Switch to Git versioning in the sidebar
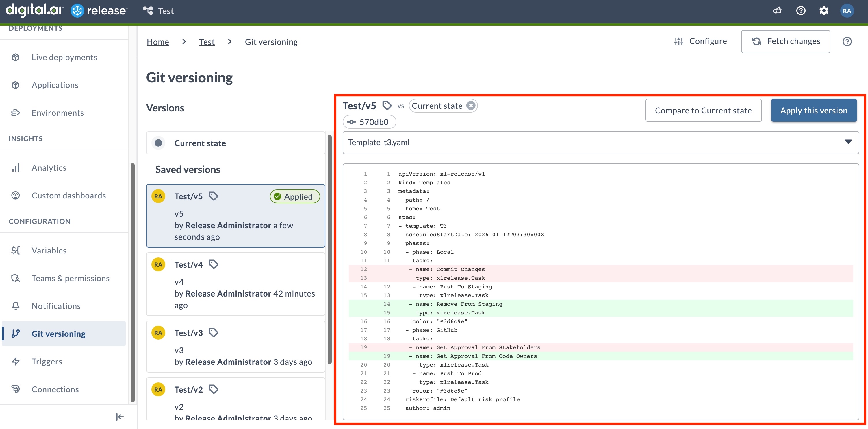This screenshot has height=429, width=868. coord(58,334)
